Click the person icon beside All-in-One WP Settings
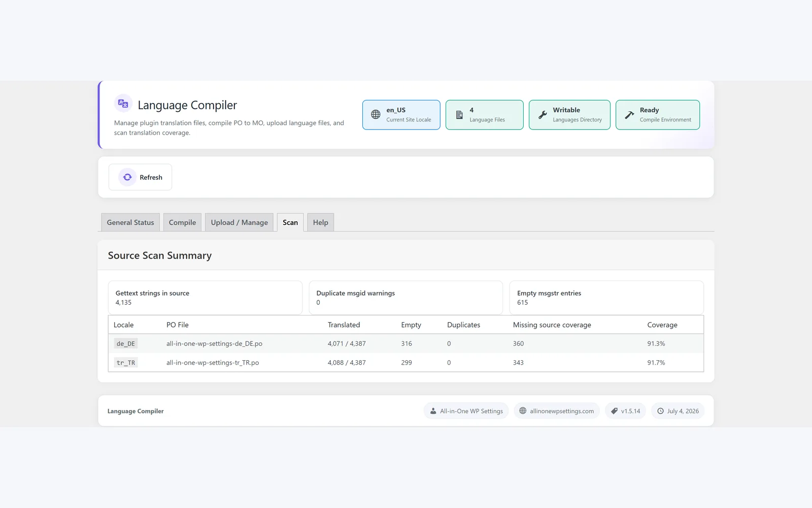The height and width of the screenshot is (508, 812). [433, 411]
